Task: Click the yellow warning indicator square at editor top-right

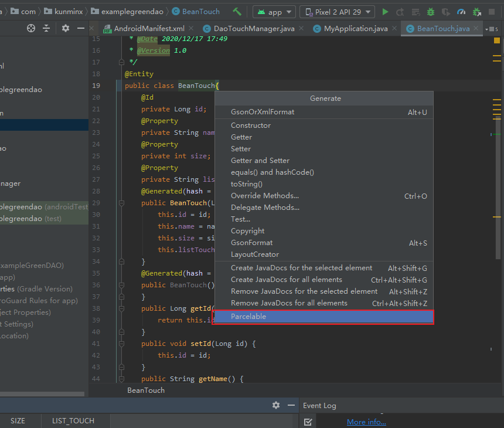Action: (x=496, y=40)
